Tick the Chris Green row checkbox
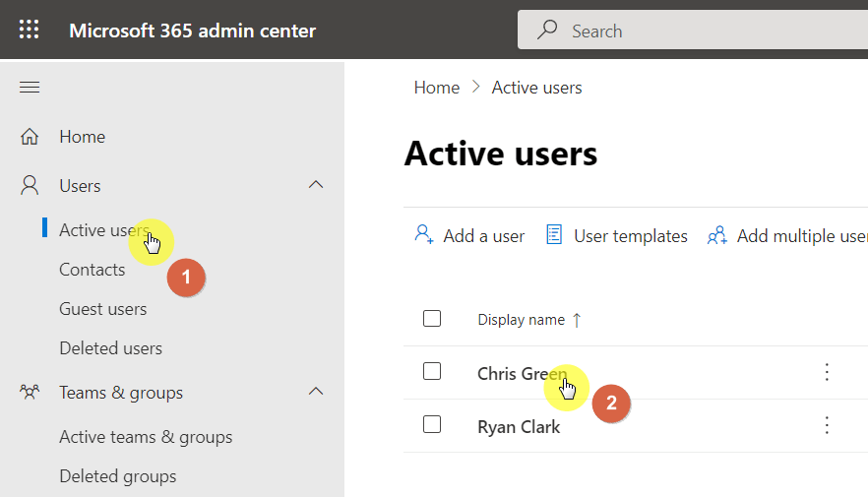 point(432,371)
